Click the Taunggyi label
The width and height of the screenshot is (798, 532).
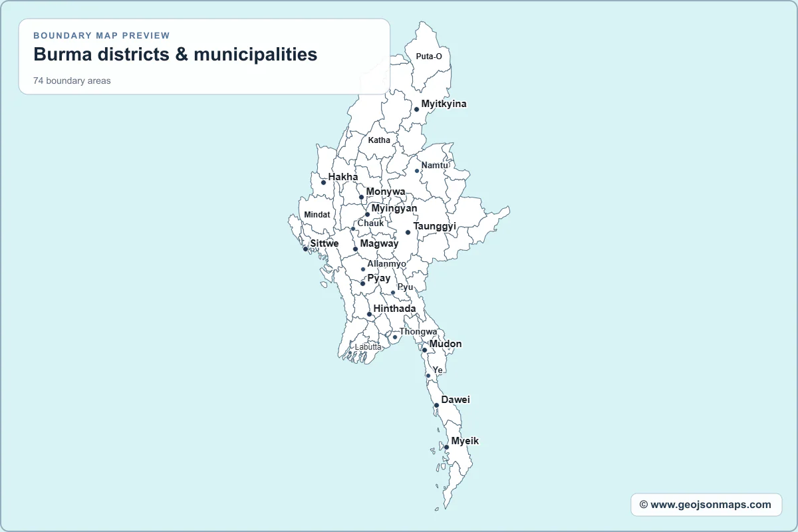pyautogui.click(x=435, y=226)
